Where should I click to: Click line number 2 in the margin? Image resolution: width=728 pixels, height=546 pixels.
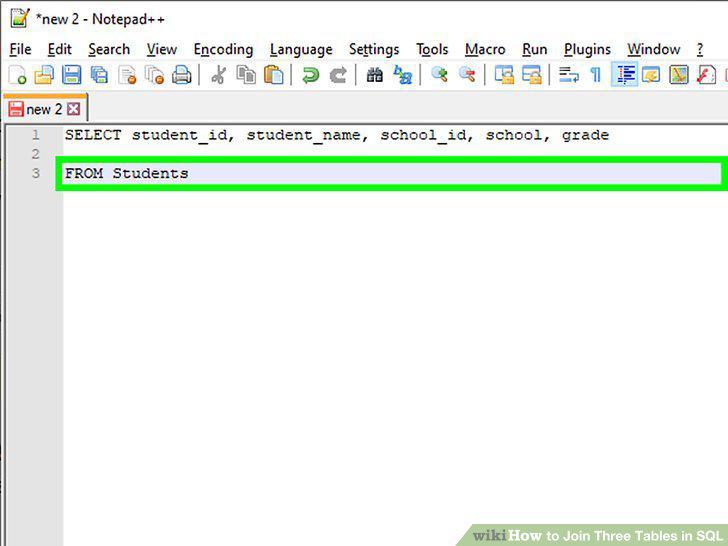click(36, 154)
